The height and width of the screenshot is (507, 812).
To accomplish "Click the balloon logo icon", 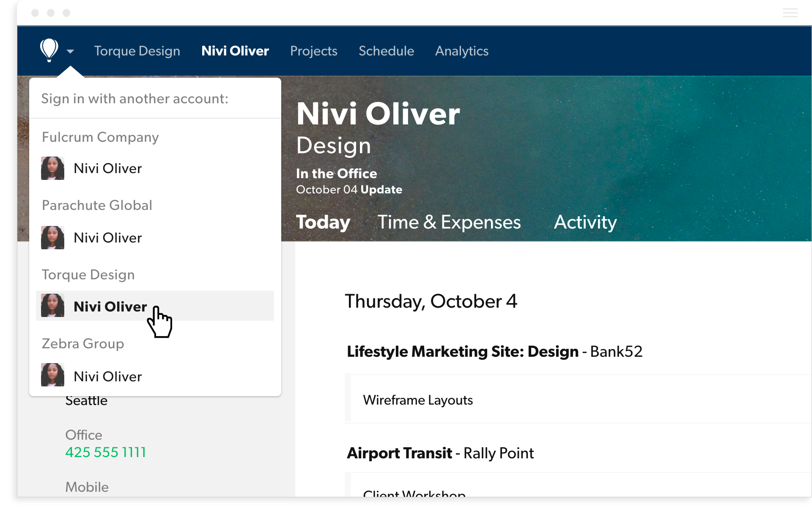I will (49, 50).
